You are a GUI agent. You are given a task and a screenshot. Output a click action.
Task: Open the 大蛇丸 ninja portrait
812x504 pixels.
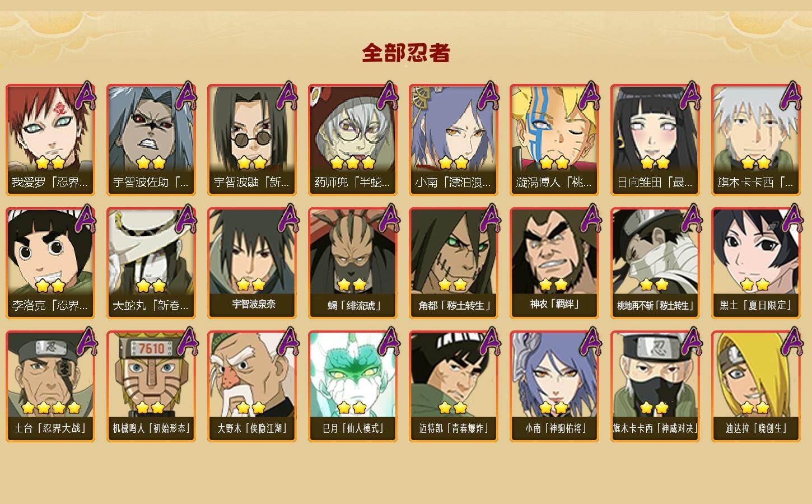coord(151,263)
